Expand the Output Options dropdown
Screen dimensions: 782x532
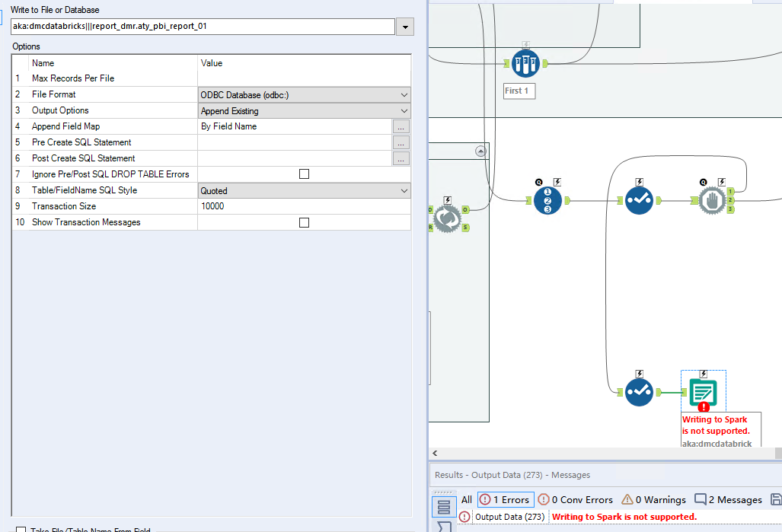tap(403, 111)
